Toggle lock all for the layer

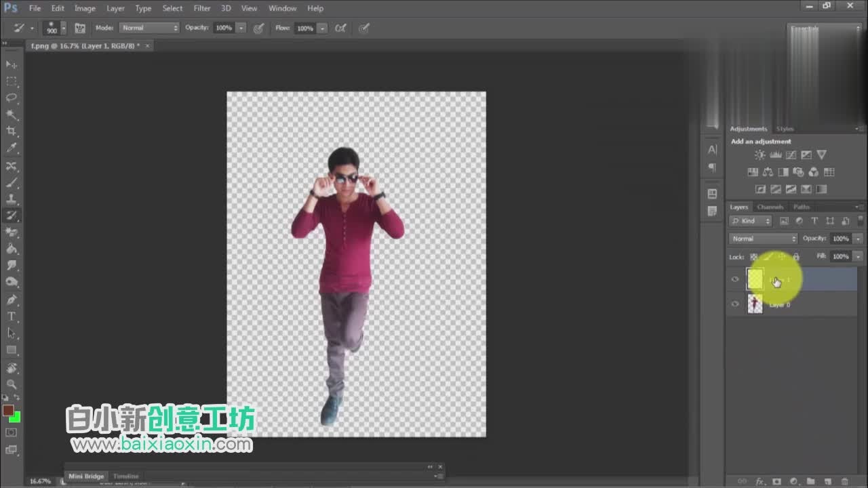[796, 257]
